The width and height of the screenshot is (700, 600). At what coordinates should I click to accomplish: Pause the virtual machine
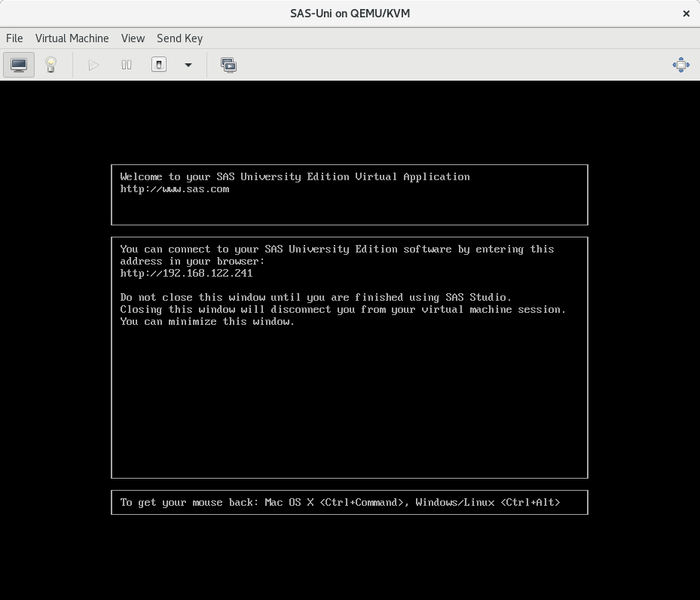127,65
